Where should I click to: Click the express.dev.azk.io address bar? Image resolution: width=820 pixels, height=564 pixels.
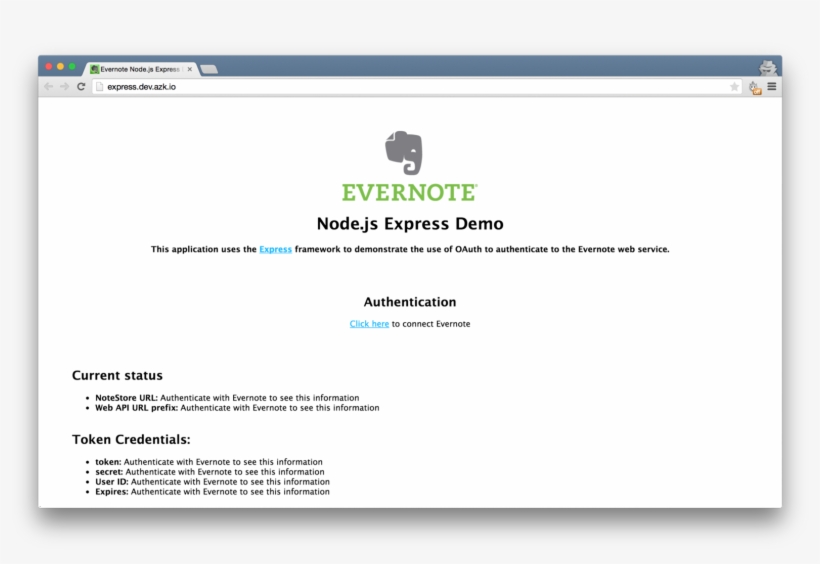click(x=417, y=87)
